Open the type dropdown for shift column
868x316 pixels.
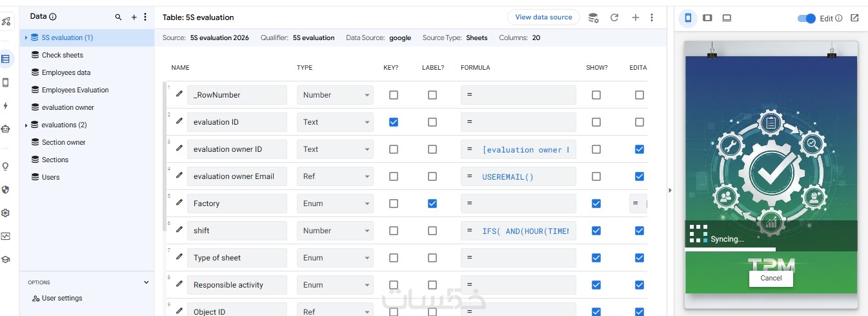point(335,231)
